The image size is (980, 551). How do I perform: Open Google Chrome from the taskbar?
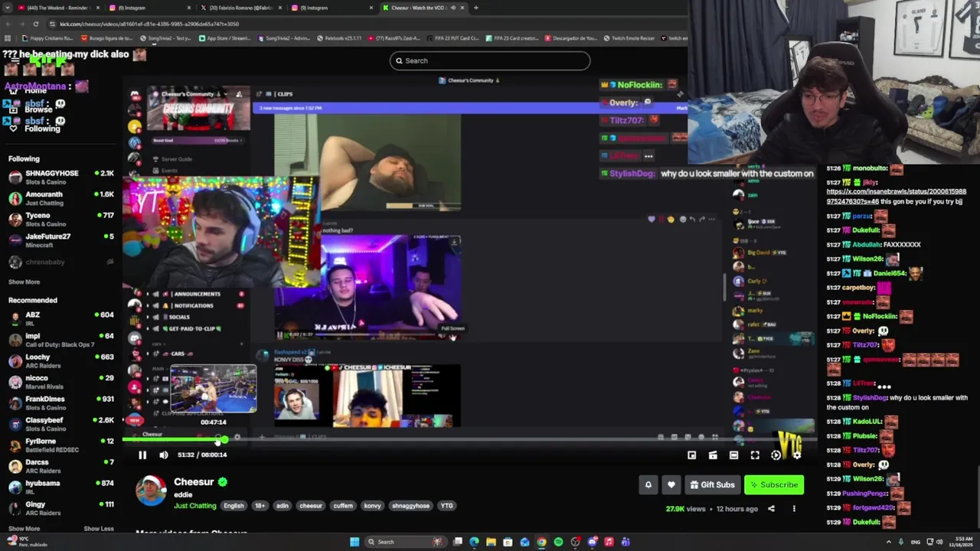click(541, 542)
